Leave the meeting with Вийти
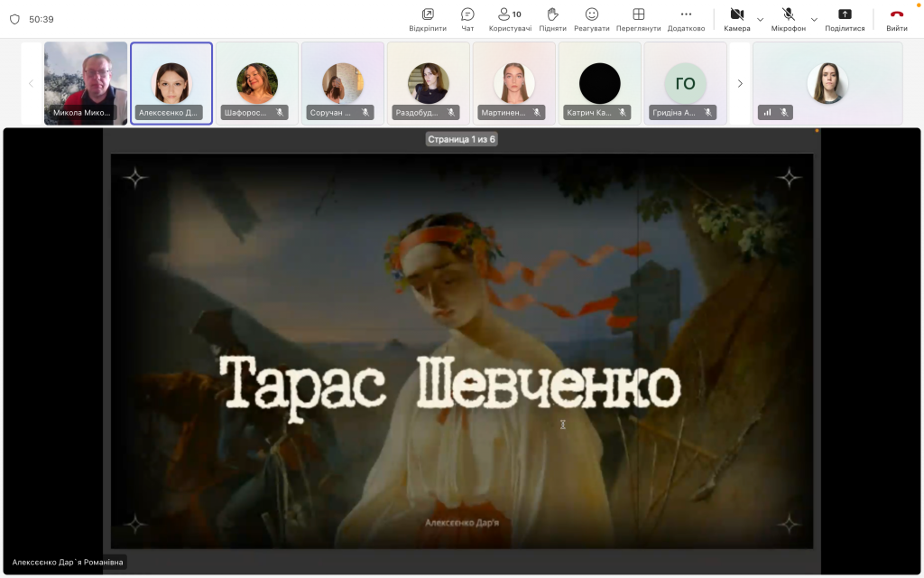Screen dimensions: 924x578 (x=897, y=18)
